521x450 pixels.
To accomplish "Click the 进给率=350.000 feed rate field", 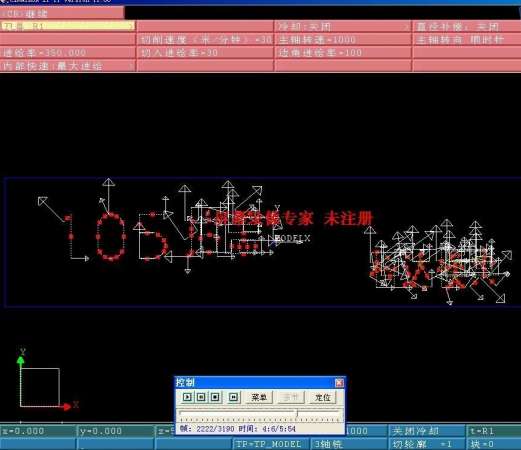I will (68, 53).
